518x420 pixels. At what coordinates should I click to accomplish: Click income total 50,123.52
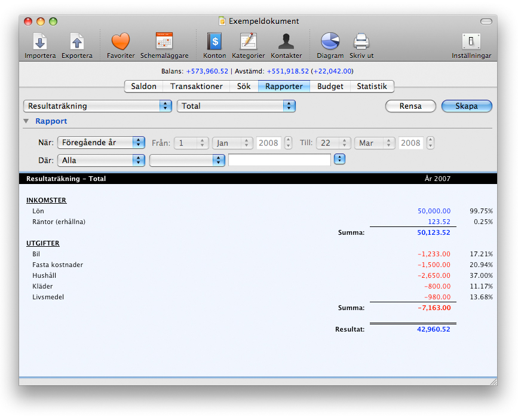pyautogui.click(x=433, y=232)
